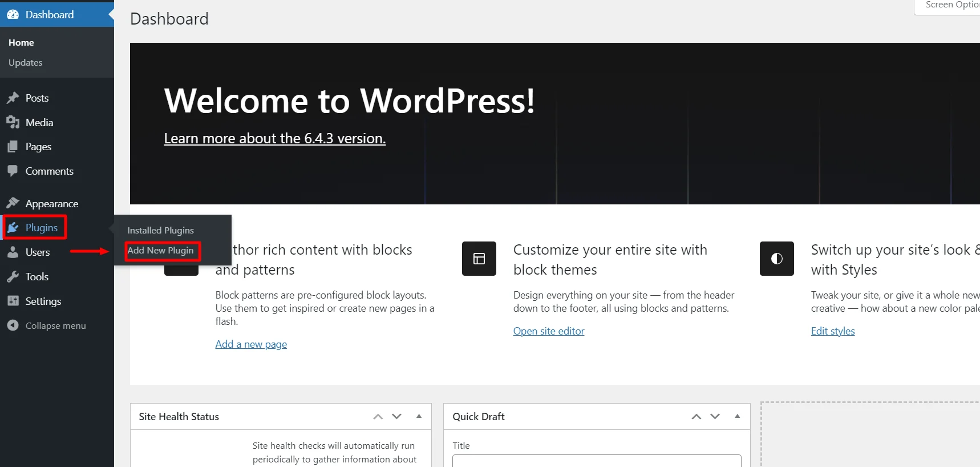Move Site Health Status widget up
The height and width of the screenshot is (467, 980).
click(x=378, y=417)
